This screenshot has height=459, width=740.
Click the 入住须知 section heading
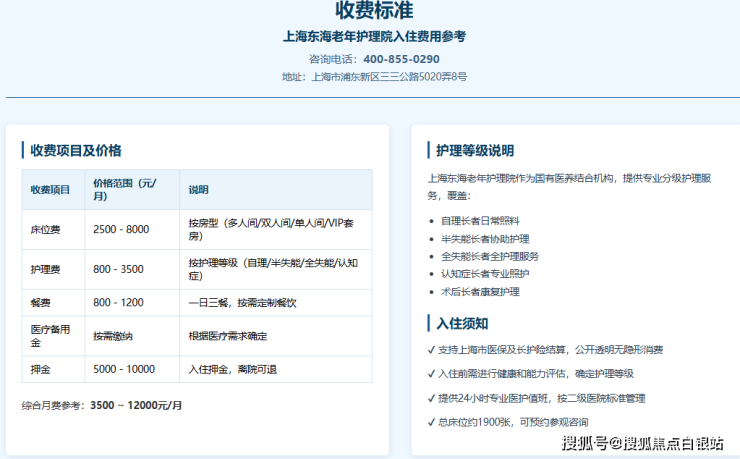click(x=462, y=324)
